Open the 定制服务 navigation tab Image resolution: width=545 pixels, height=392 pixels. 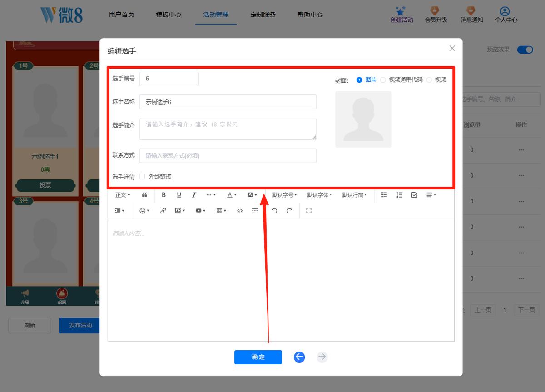263,15
